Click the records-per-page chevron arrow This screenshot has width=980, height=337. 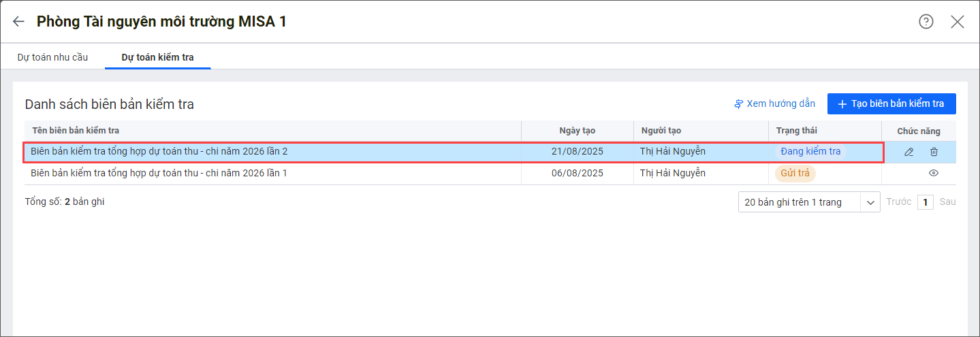pos(870,202)
